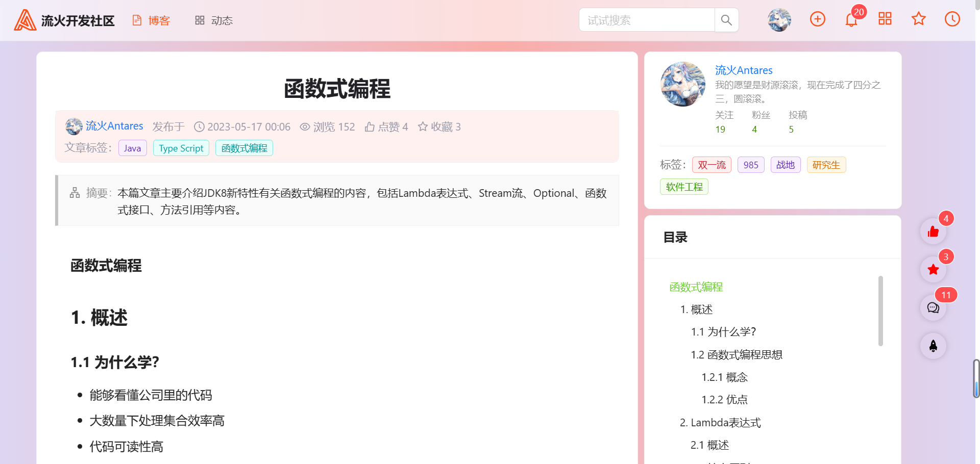The width and height of the screenshot is (980, 464).
Task: Click star icon next to 收藏 3
Action: click(x=423, y=126)
